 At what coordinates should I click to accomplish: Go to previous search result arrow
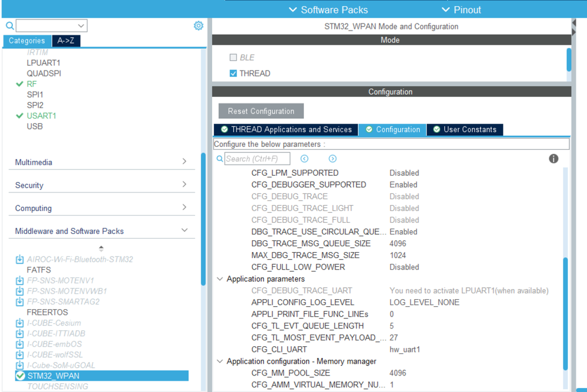coord(304,159)
